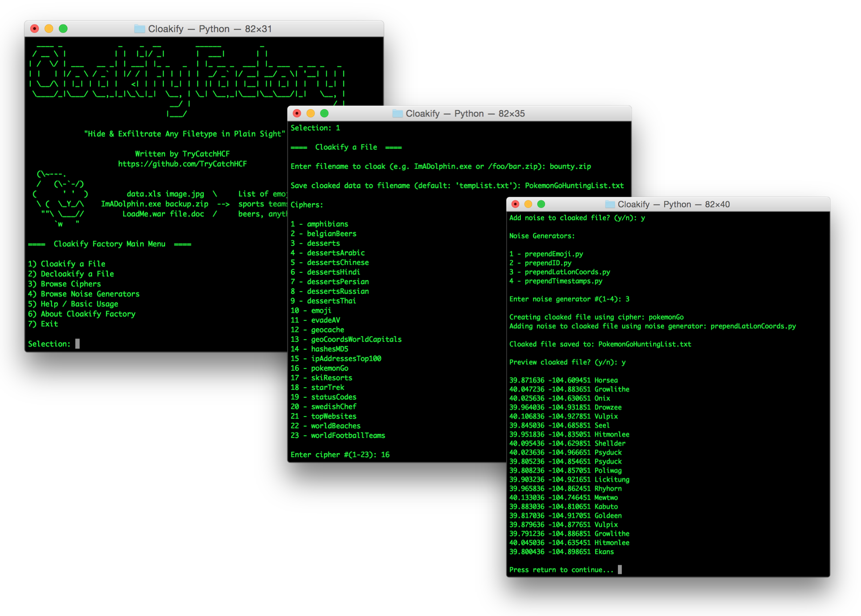Click the 'Selection:' prompt cursor in main menu
The image size is (861, 616).
point(77,344)
